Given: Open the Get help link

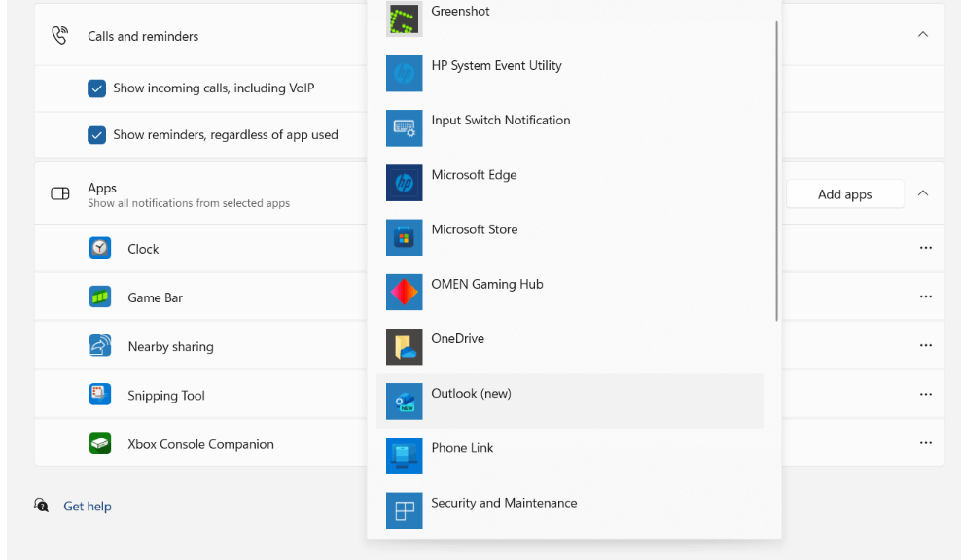Looking at the screenshot, I should pos(88,507).
